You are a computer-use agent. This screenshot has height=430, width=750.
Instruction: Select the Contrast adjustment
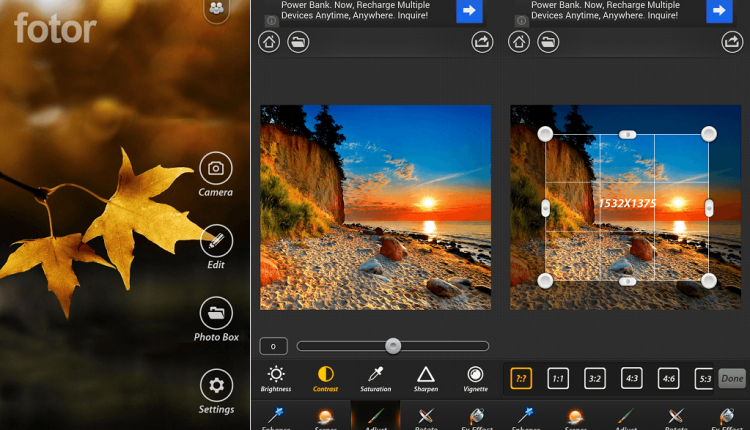click(326, 376)
